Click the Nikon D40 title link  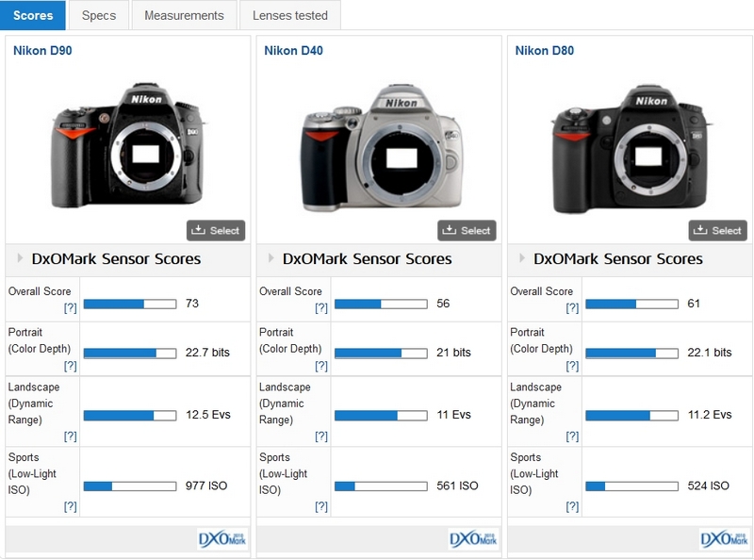click(x=293, y=51)
